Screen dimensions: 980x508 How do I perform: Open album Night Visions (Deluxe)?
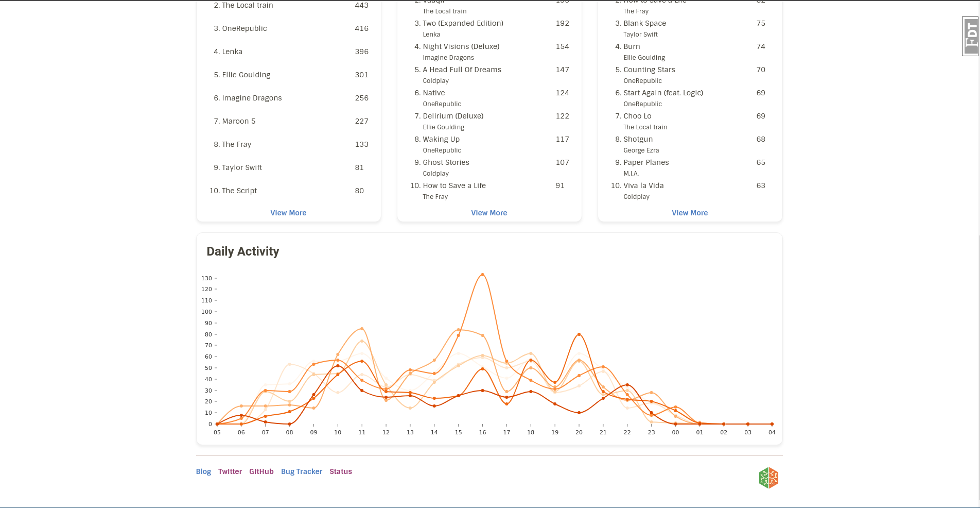coord(461,46)
